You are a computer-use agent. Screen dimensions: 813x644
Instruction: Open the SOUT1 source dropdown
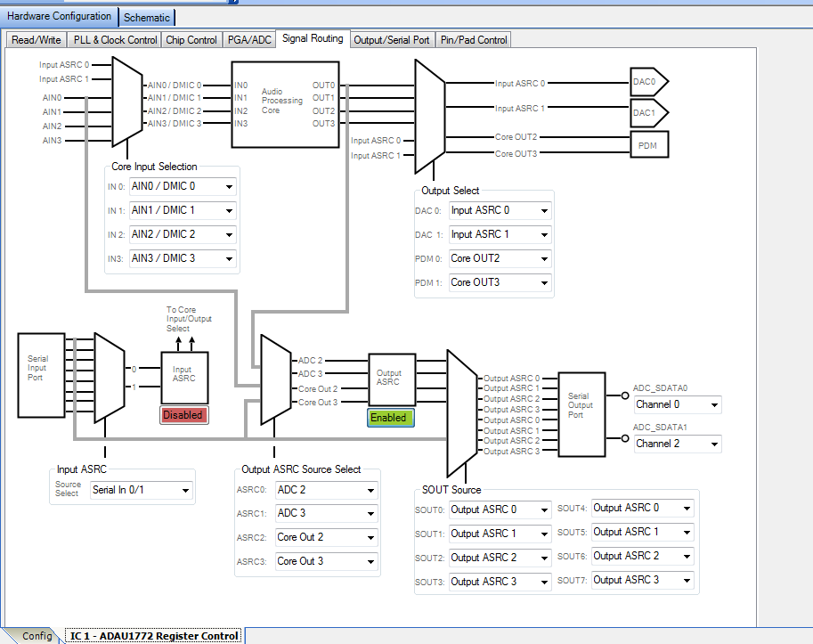tap(500, 534)
